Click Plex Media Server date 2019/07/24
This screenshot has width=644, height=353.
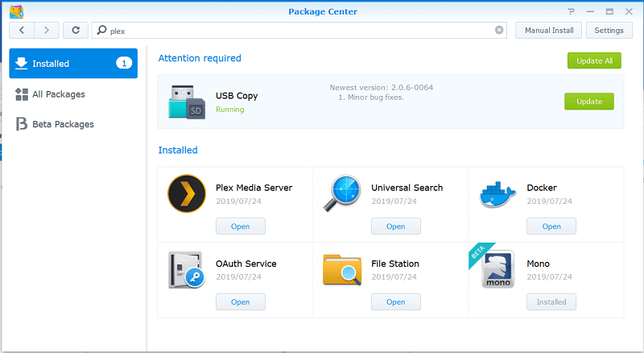click(238, 201)
